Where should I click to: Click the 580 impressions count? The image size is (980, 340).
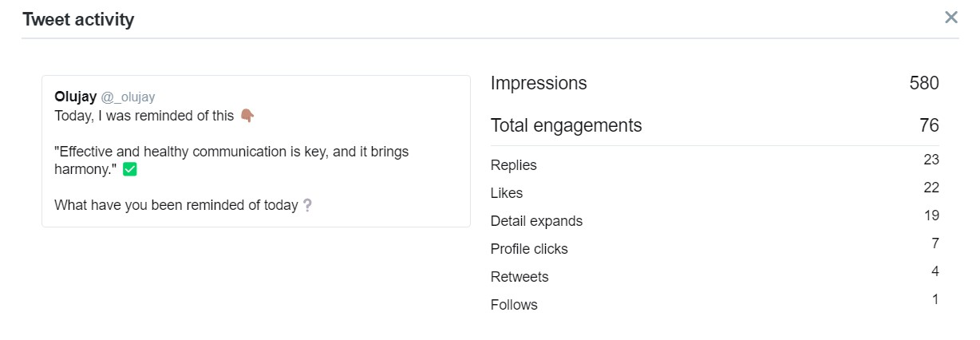(924, 83)
